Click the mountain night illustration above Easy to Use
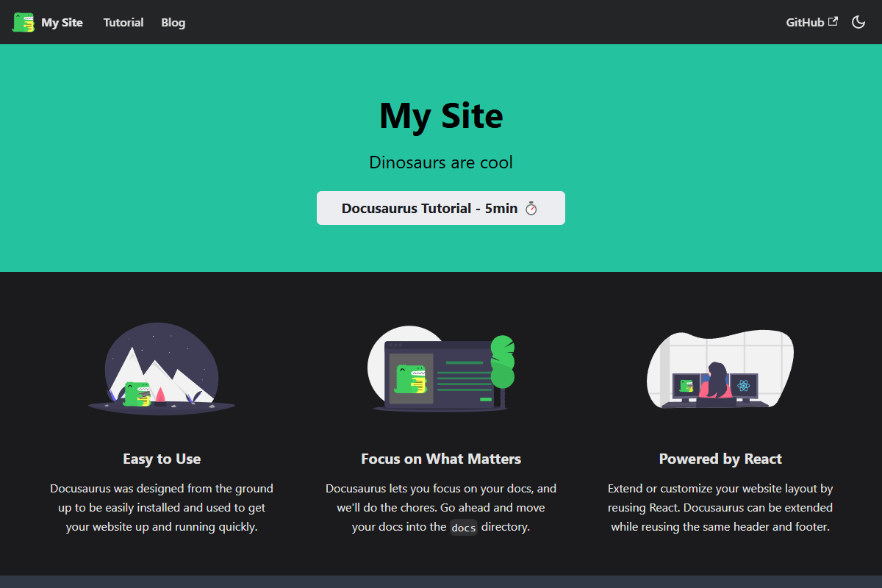Image resolution: width=882 pixels, height=588 pixels. [162, 367]
